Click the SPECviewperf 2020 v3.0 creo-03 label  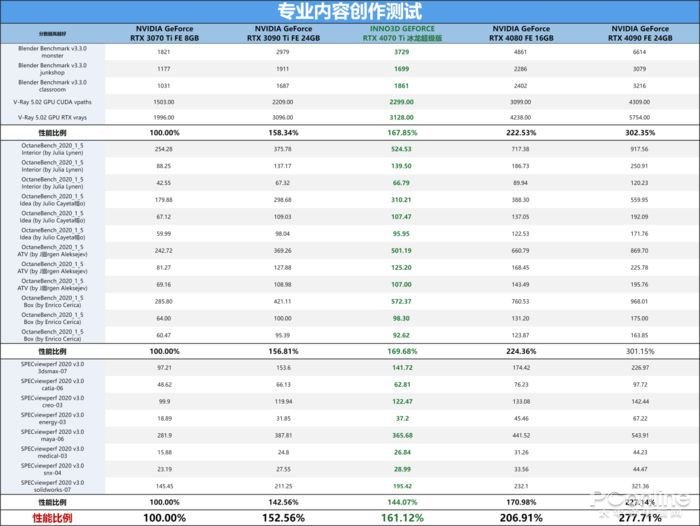pos(52,402)
